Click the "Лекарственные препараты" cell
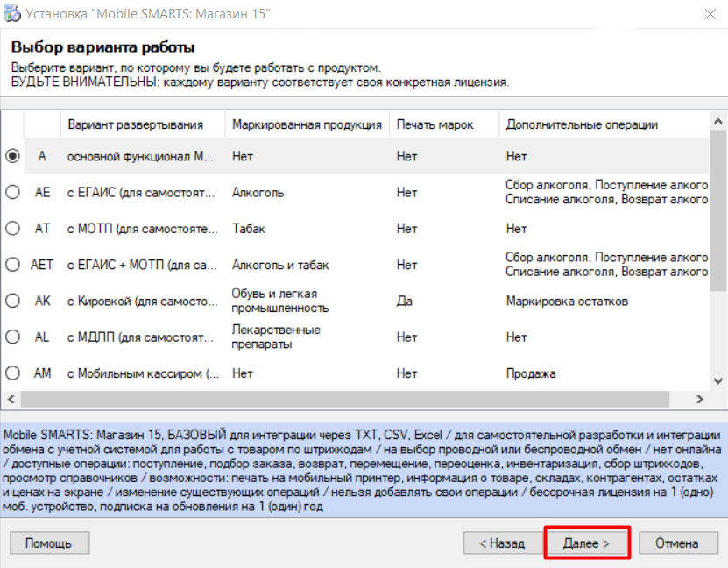Image resolution: width=728 pixels, height=568 pixels. point(276,337)
